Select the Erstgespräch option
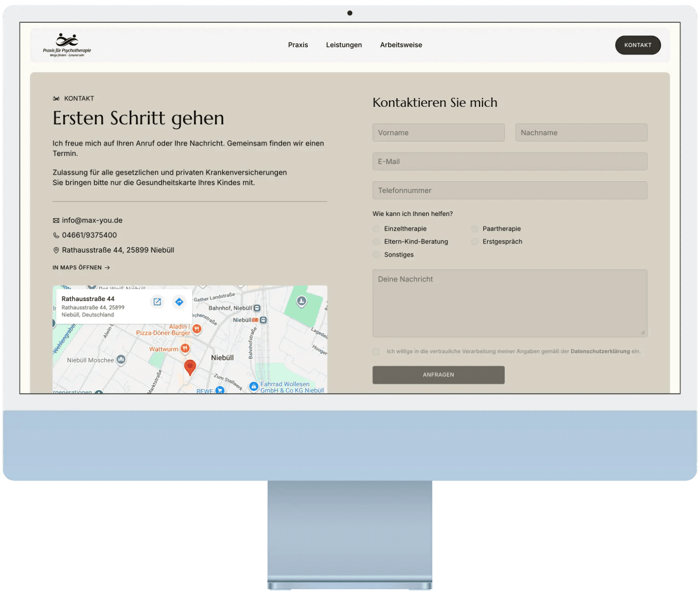700x591 pixels. tap(474, 242)
